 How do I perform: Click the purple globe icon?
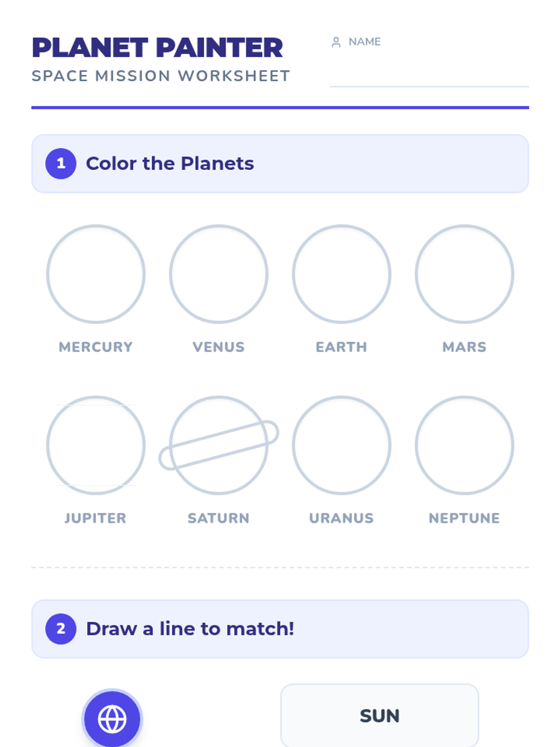(x=112, y=719)
